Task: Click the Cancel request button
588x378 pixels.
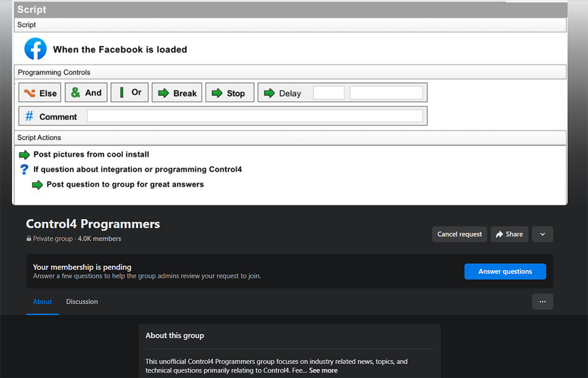Action: point(459,234)
